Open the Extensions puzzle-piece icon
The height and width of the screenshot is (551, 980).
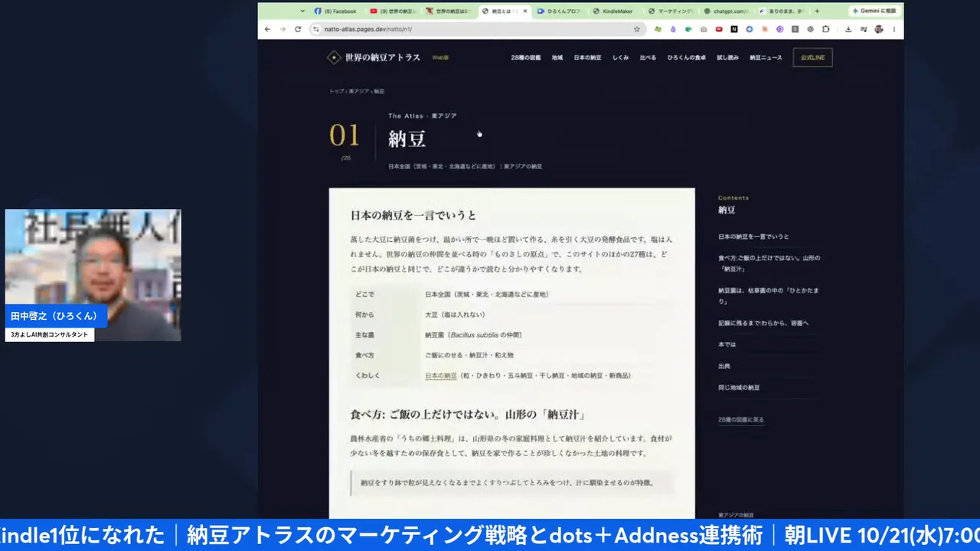(x=825, y=29)
